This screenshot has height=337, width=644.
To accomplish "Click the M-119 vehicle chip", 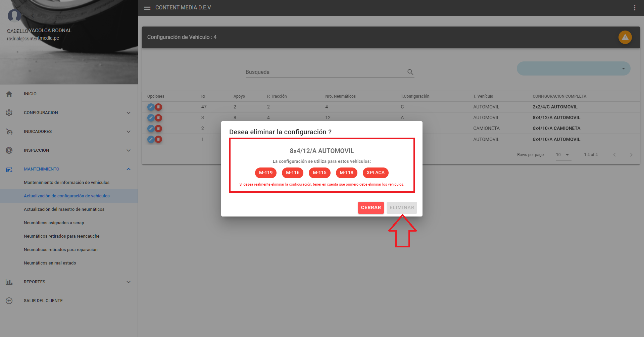I will pos(265,173).
